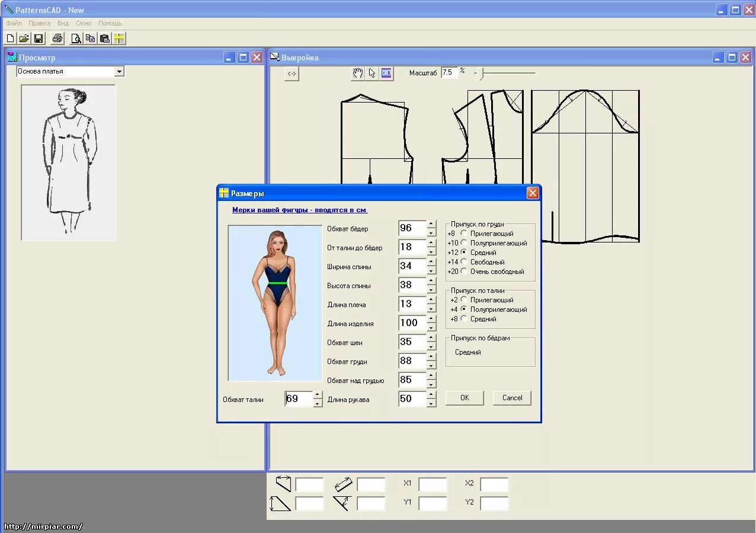Viewport: 756px width, 533px height.
Task: Select +8 Средний waist allowance
Action: [x=464, y=319]
